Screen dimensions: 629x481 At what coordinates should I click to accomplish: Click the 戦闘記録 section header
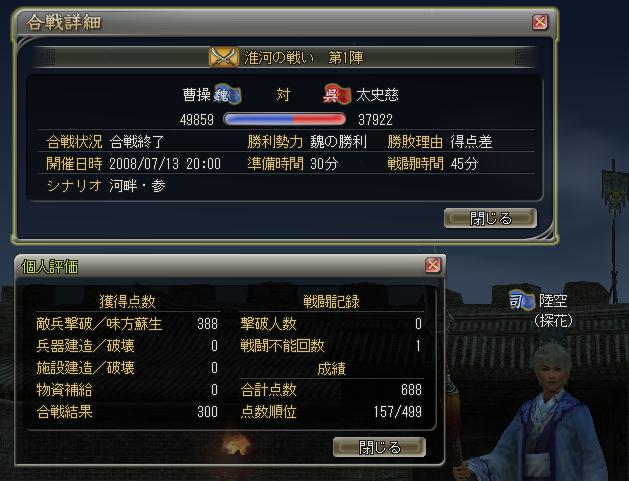pos(331,302)
